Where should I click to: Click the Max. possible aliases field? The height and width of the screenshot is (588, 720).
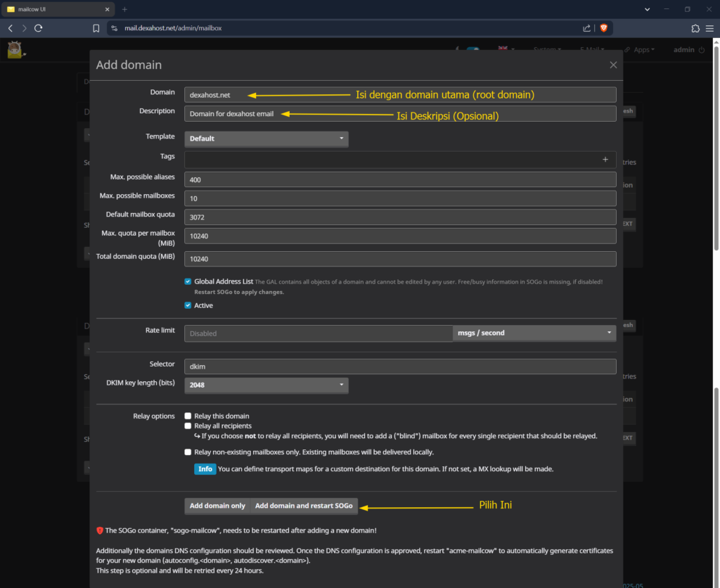coord(400,179)
